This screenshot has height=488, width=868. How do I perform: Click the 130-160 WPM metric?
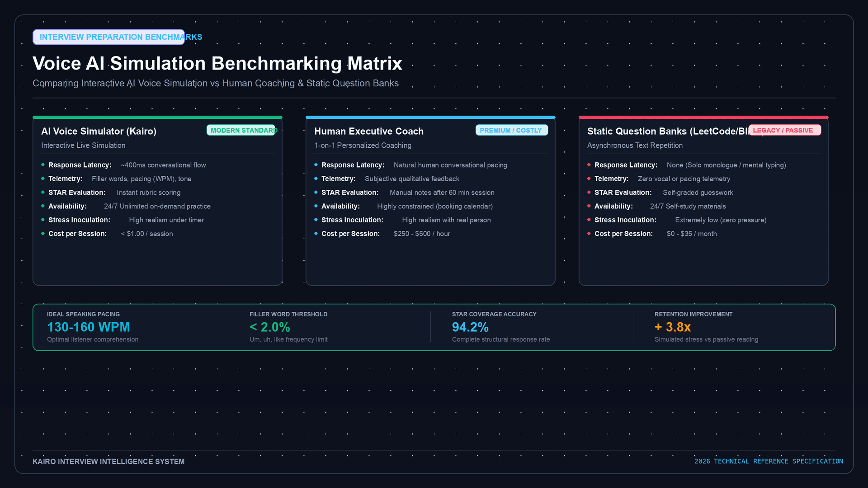tap(89, 327)
